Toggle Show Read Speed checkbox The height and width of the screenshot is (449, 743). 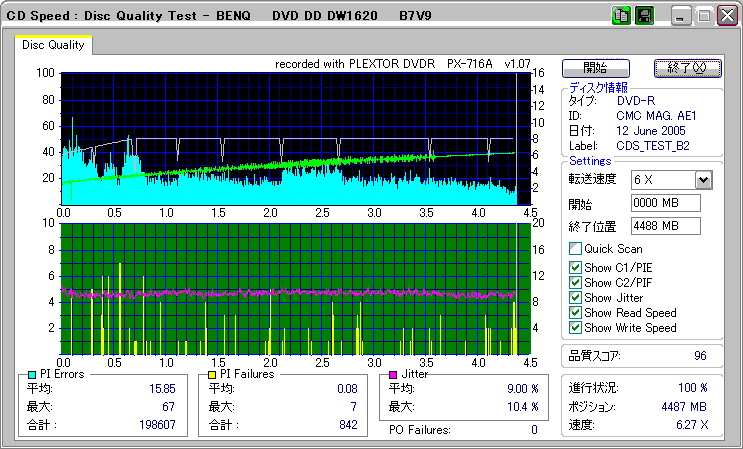[575, 312]
